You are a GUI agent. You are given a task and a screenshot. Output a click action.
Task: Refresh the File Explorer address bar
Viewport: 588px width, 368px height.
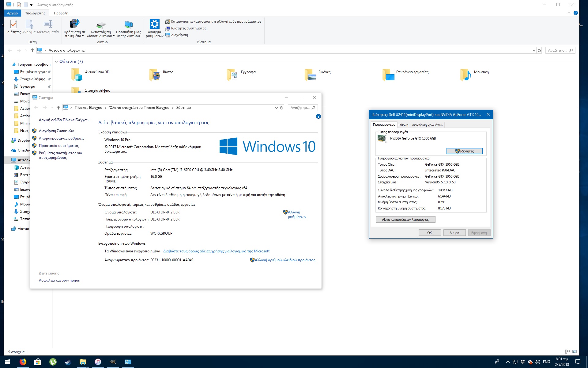pos(539,50)
